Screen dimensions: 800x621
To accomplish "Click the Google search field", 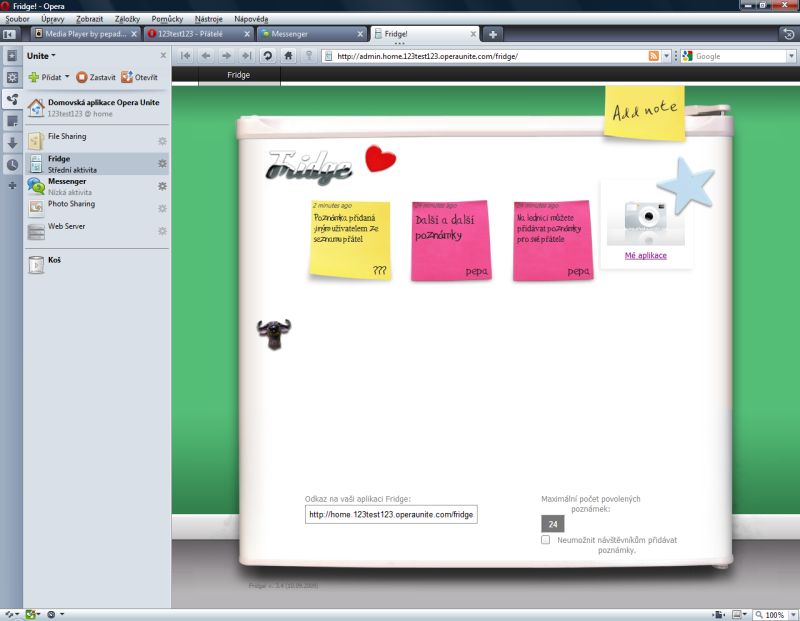I will (x=739, y=56).
